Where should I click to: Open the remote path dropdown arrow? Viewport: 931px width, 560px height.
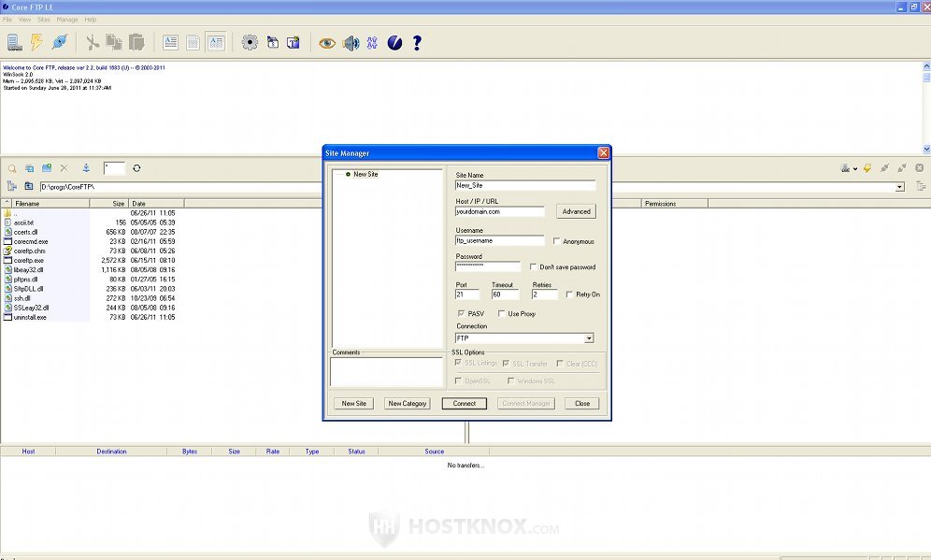pos(899,186)
